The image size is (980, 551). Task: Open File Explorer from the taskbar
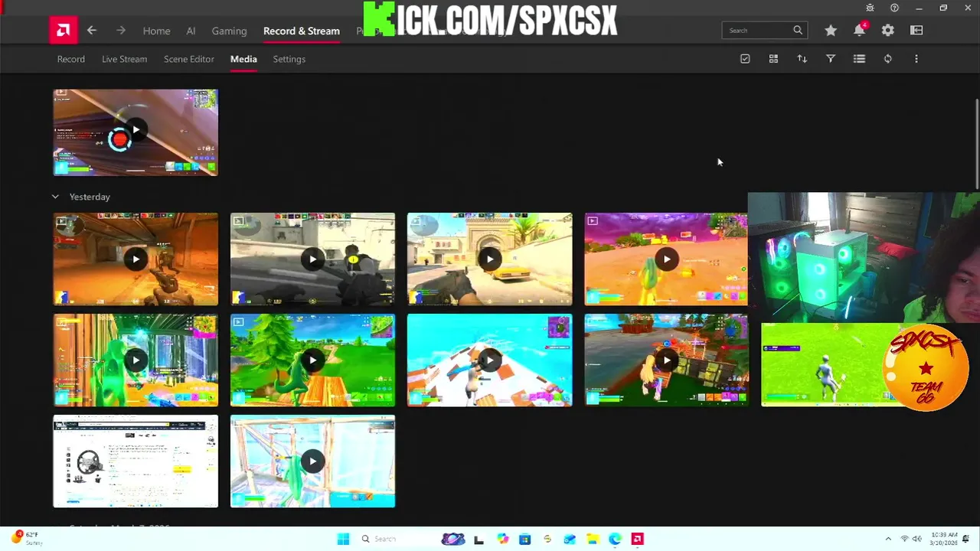point(592,539)
